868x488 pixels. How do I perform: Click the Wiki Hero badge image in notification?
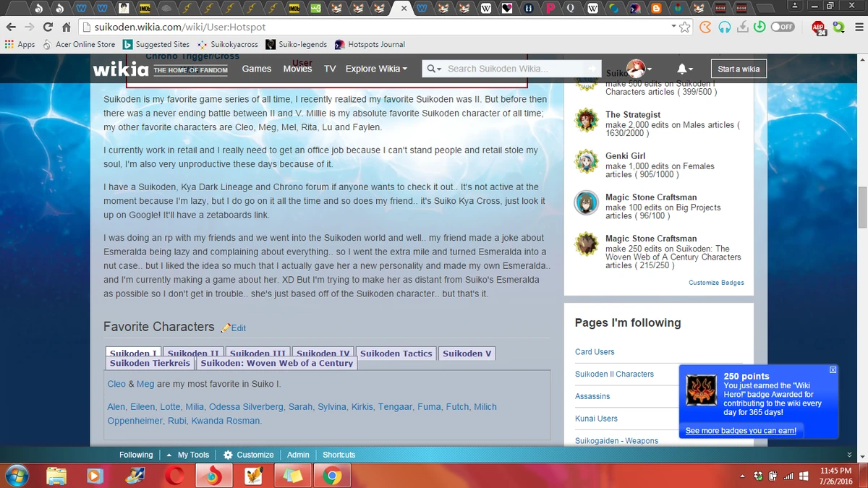[x=701, y=391]
